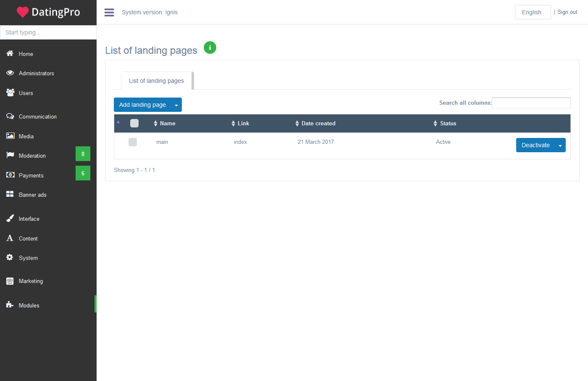Image resolution: width=588 pixels, height=381 pixels.
Task: Toggle the select-all checkbox in table header
Action: pos(134,123)
